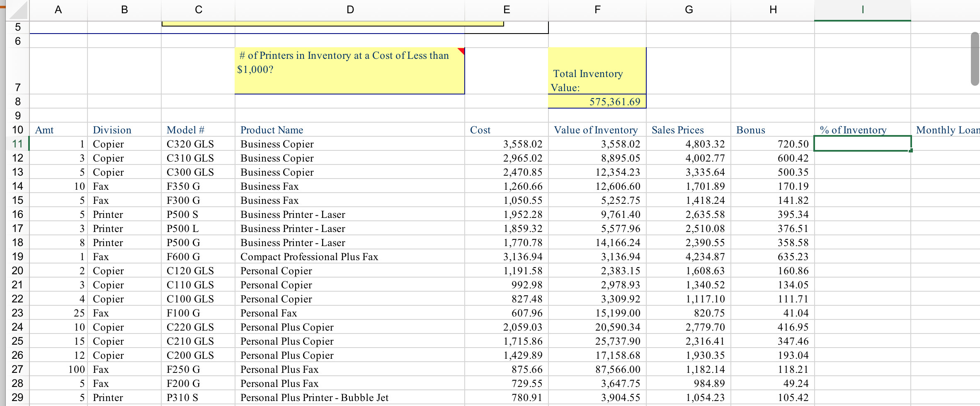
Task: Select column header I
Action: pyautogui.click(x=862, y=9)
